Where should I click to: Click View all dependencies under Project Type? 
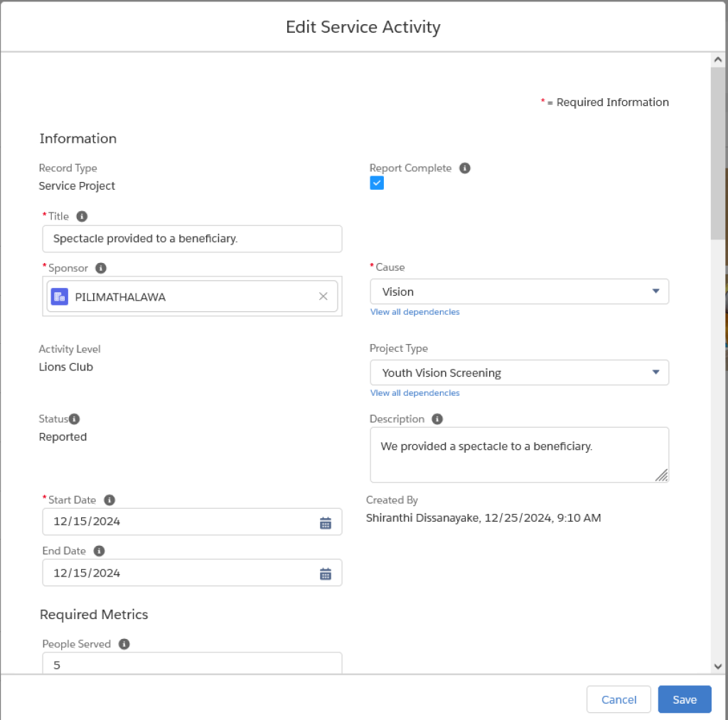tap(414, 393)
